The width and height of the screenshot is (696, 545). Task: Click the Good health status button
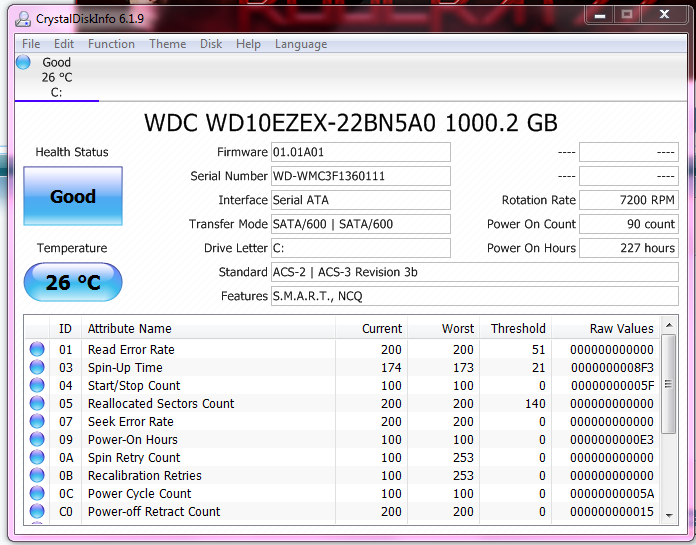point(73,196)
